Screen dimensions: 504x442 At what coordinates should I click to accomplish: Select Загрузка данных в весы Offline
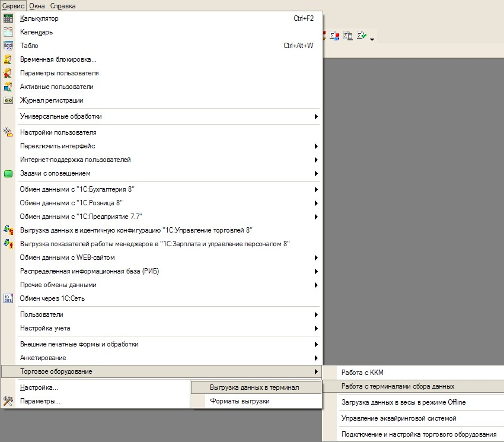pos(413,402)
